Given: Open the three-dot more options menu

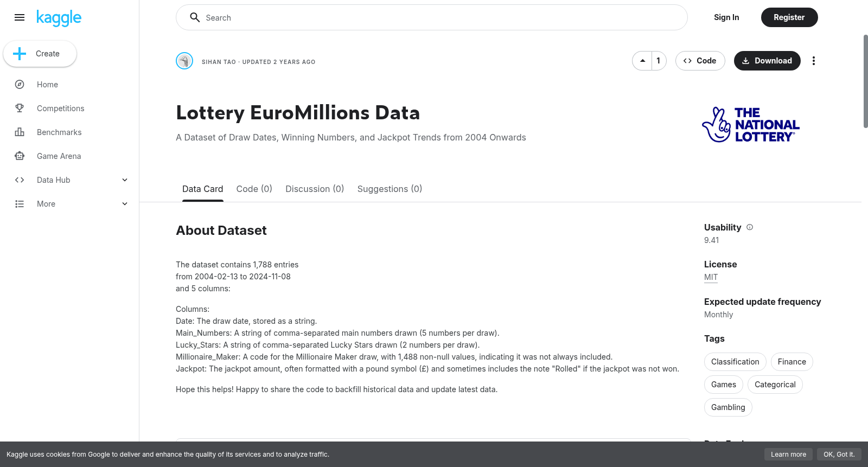Looking at the screenshot, I should click(813, 61).
